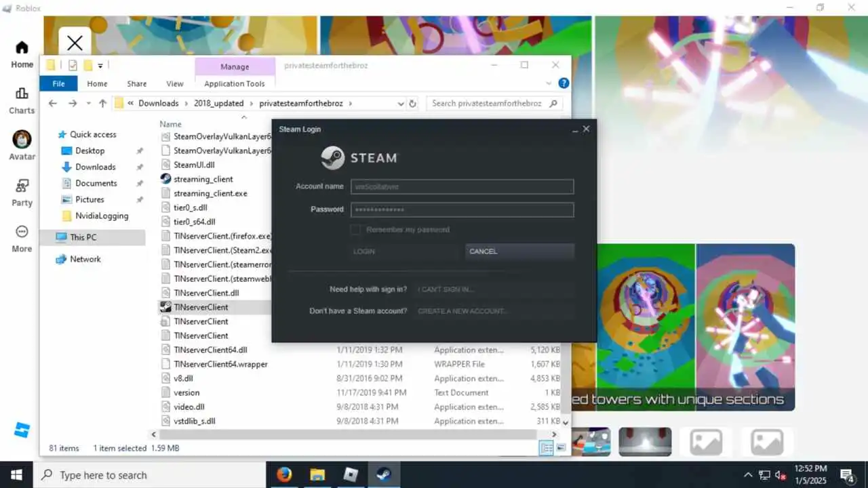Open Steam from the taskbar
This screenshot has width=868, height=488.
coord(384,474)
